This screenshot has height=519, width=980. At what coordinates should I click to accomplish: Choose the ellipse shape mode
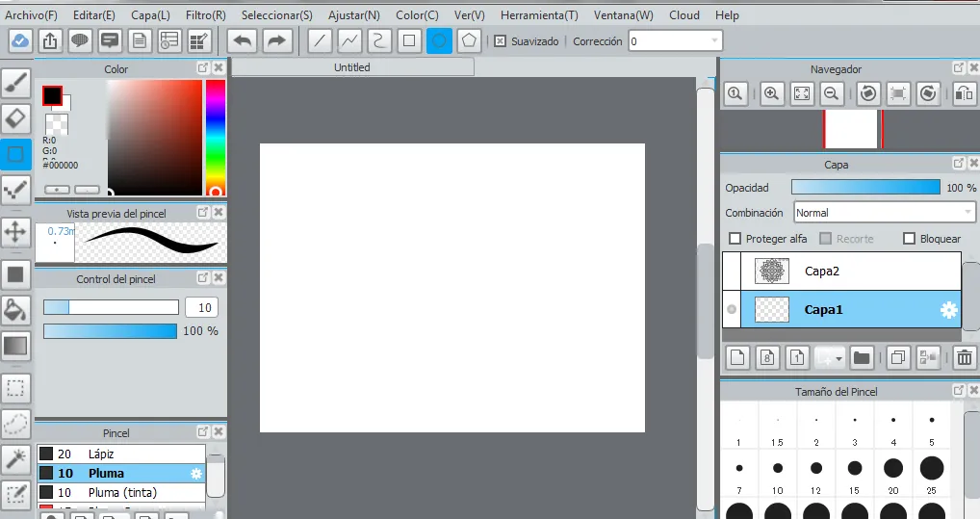coord(439,41)
